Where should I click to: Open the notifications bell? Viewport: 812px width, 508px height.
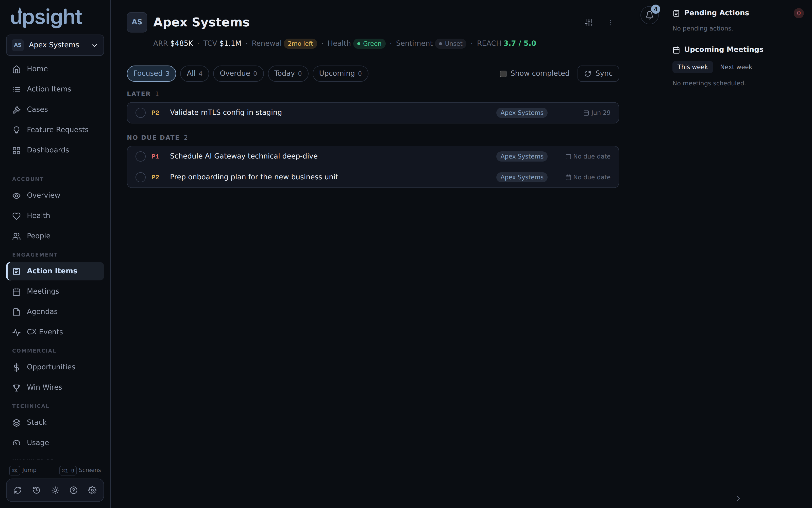point(649,15)
